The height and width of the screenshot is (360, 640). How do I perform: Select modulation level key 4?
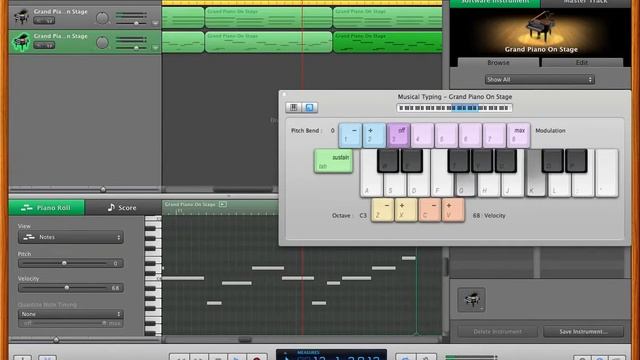(422, 135)
